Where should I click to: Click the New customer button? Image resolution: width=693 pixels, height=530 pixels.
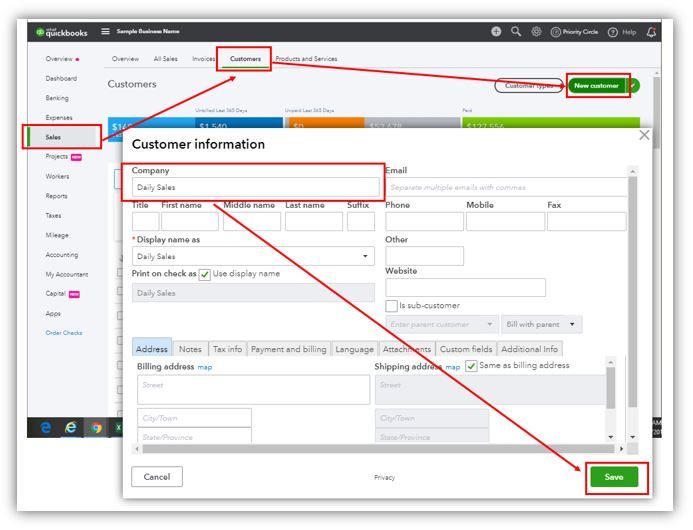[597, 85]
